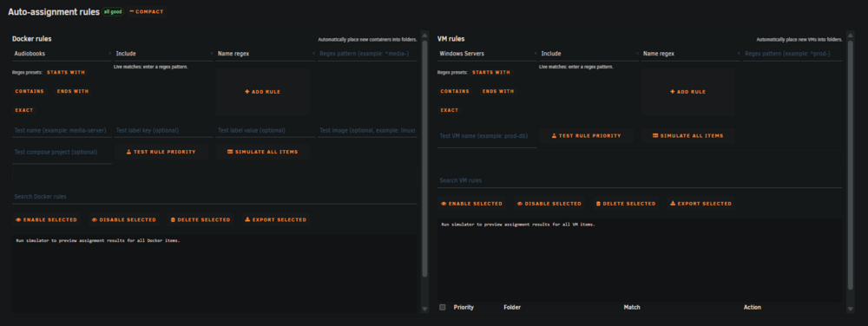Delete Selected Docker rules
Image resolution: width=868 pixels, height=326 pixels.
click(200, 220)
